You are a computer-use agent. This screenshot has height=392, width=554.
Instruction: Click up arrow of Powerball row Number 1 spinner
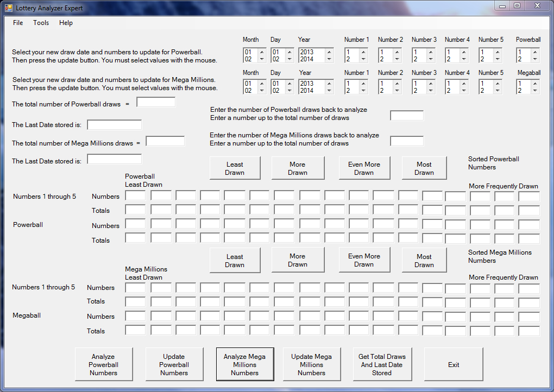click(x=363, y=52)
